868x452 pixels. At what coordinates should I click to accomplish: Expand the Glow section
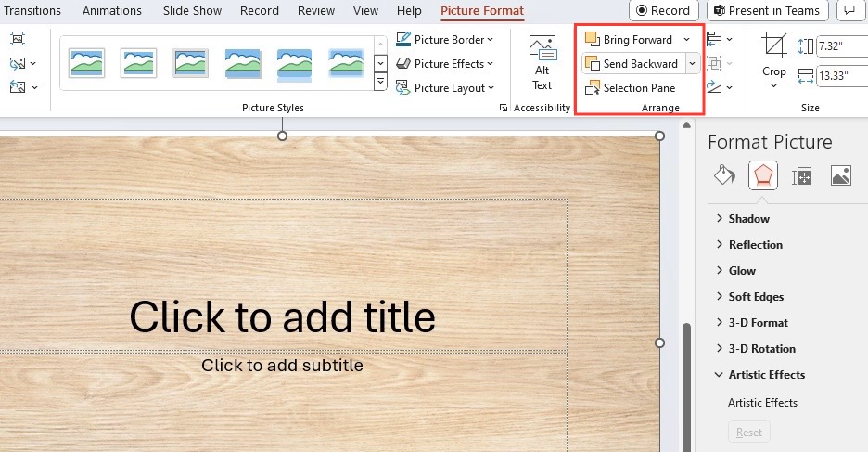(x=735, y=270)
